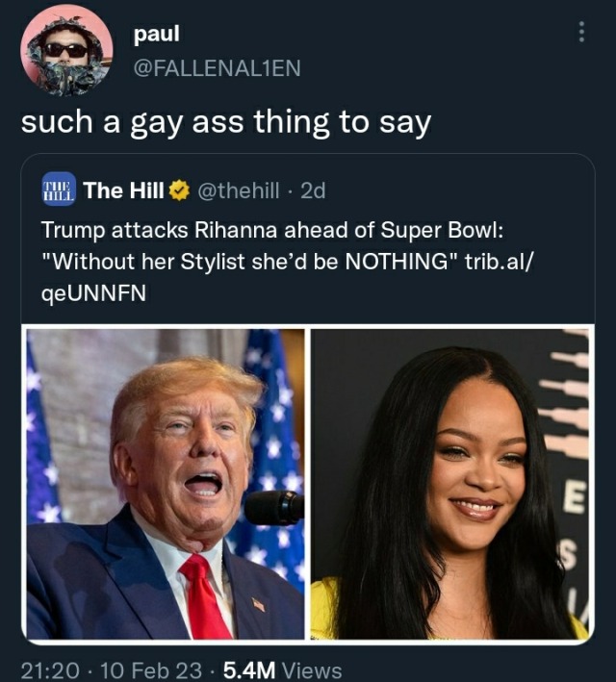Open the 5.4M view count
Image resolution: width=616 pixels, height=682 pixels.
(249, 669)
